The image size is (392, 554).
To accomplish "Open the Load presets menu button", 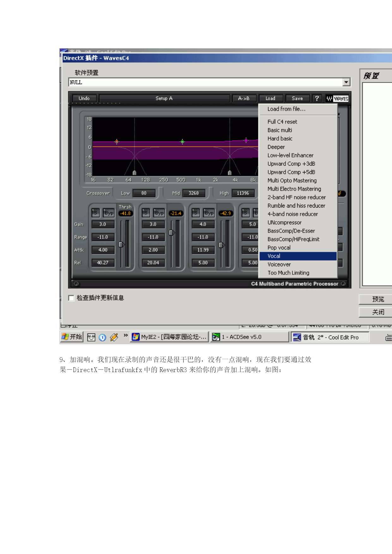I will [270, 99].
